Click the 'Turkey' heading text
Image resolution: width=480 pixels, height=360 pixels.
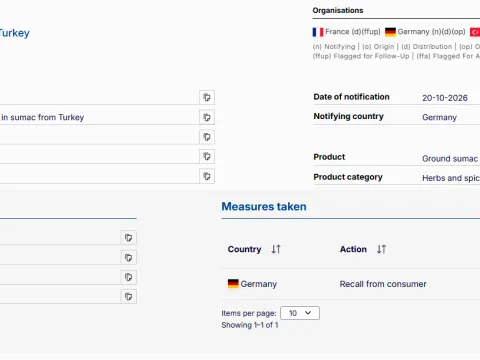(14, 33)
